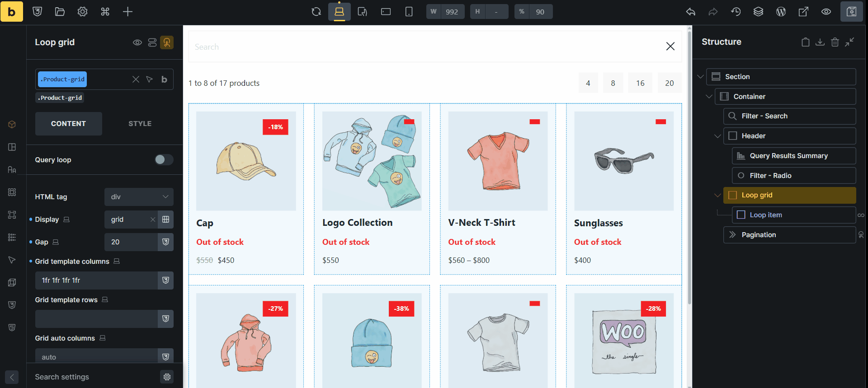Switch to the CONTENT tab
The height and width of the screenshot is (388, 868).
[x=69, y=124]
